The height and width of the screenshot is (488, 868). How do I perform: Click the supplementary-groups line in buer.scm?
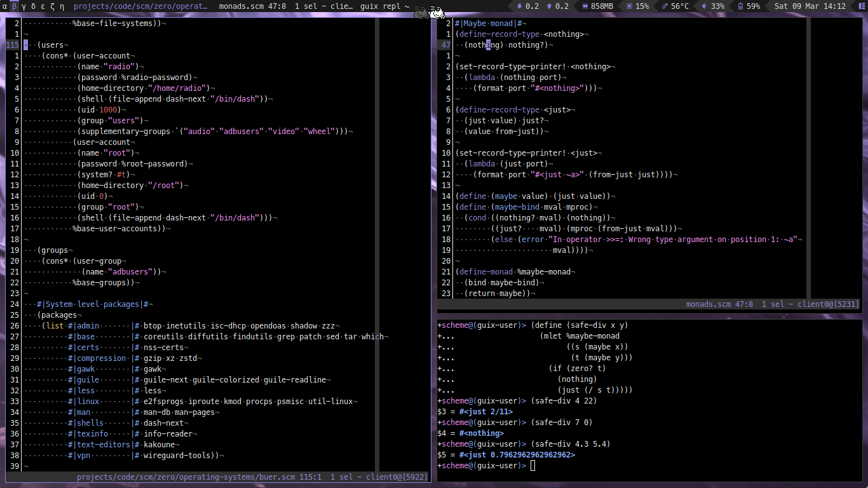coord(212,132)
